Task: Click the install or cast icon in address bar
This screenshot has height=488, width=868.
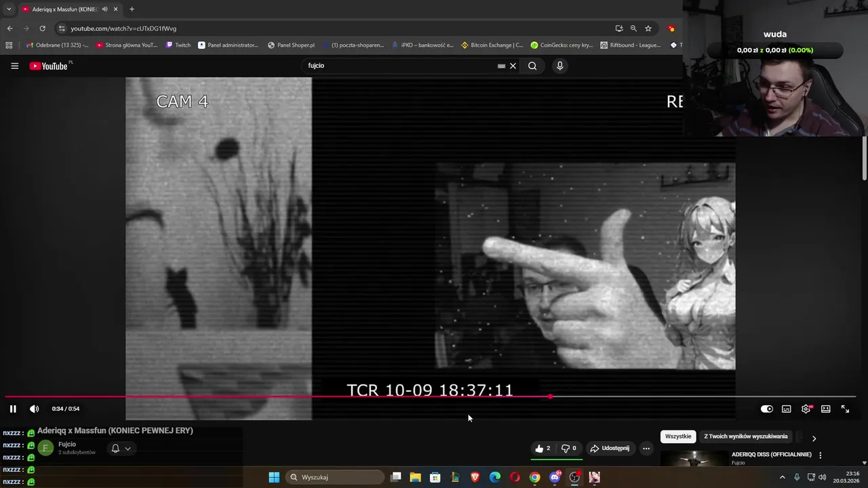Action: (x=619, y=28)
